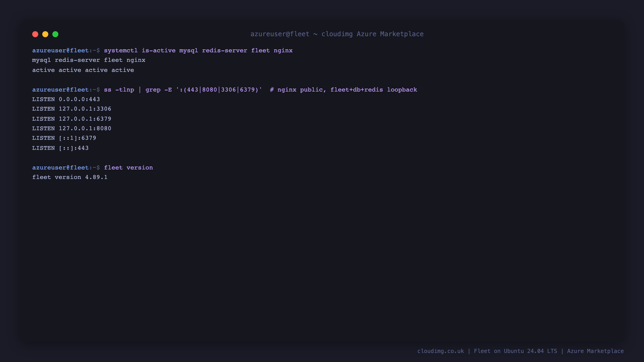Click the footer text 'cloudimg.co.uk | Fleet on Ubuntu 24.04 LTS'
This screenshot has height=362, width=644.
click(487, 351)
